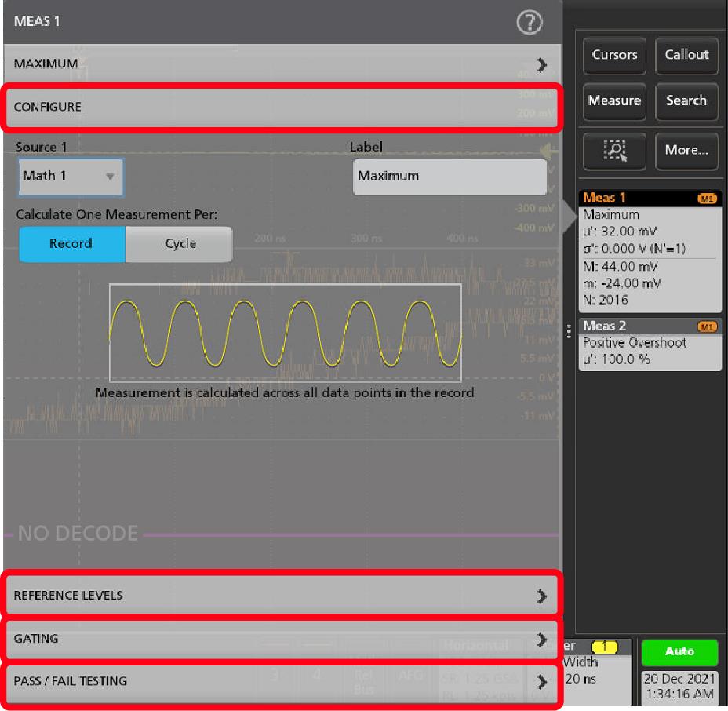728x711 pixels.
Task: Click the Cursors button
Action: pos(614,55)
